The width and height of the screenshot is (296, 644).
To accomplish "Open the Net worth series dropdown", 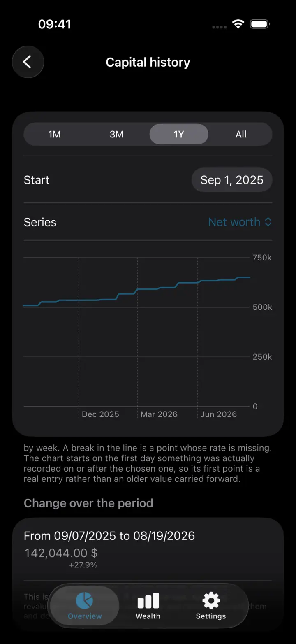I will [240, 222].
